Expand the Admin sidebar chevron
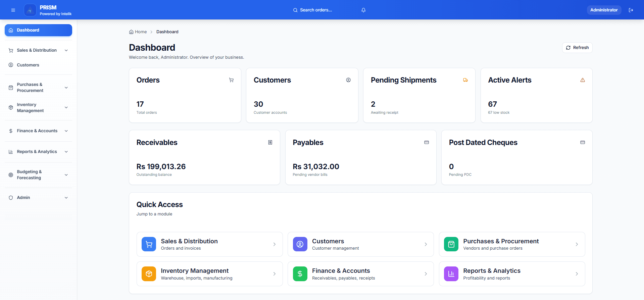 point(66,198)
